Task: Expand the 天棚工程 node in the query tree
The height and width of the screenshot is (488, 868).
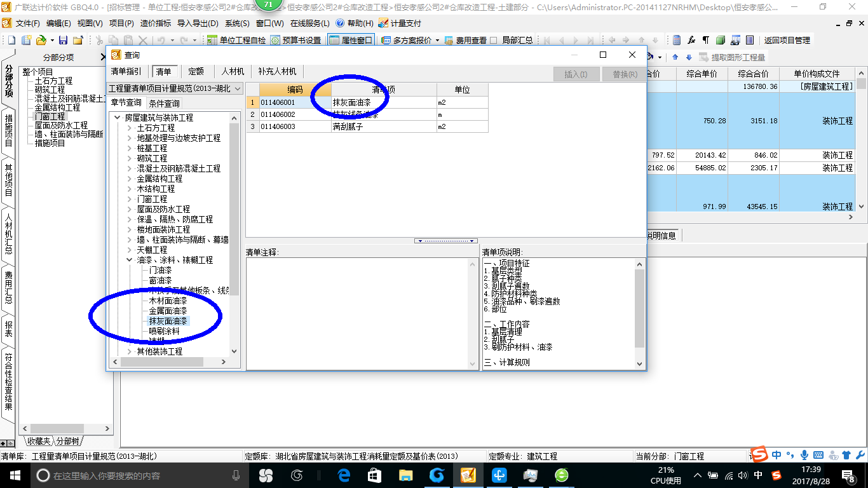Action: tap(130, 250)
